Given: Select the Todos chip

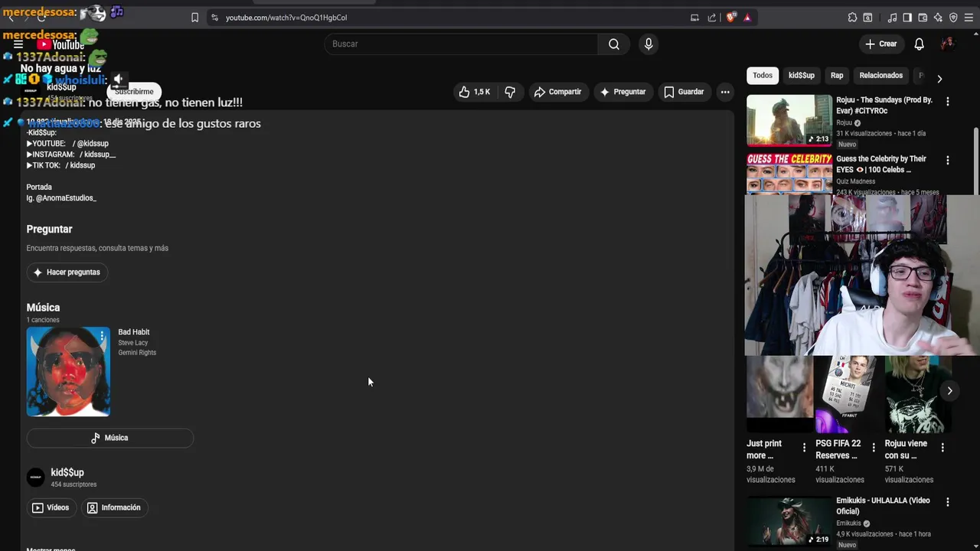Looking at the screenshot, I should pos(763,75).
